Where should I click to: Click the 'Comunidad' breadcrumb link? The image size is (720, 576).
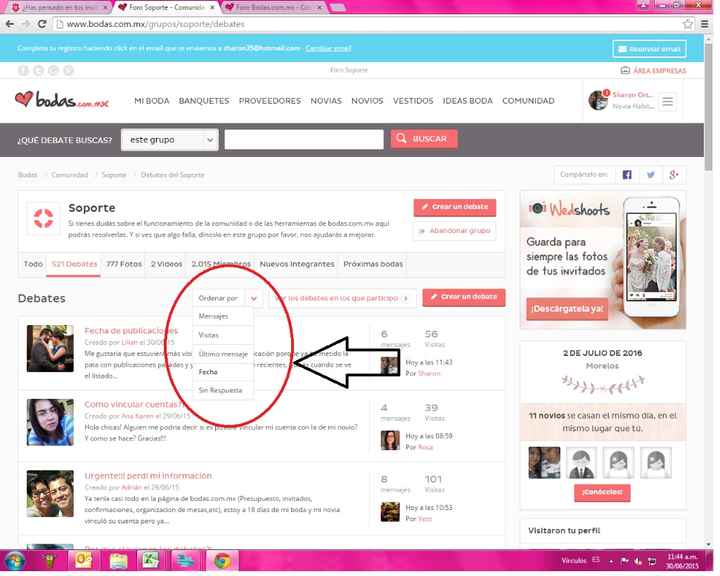(x=69, y=175)
